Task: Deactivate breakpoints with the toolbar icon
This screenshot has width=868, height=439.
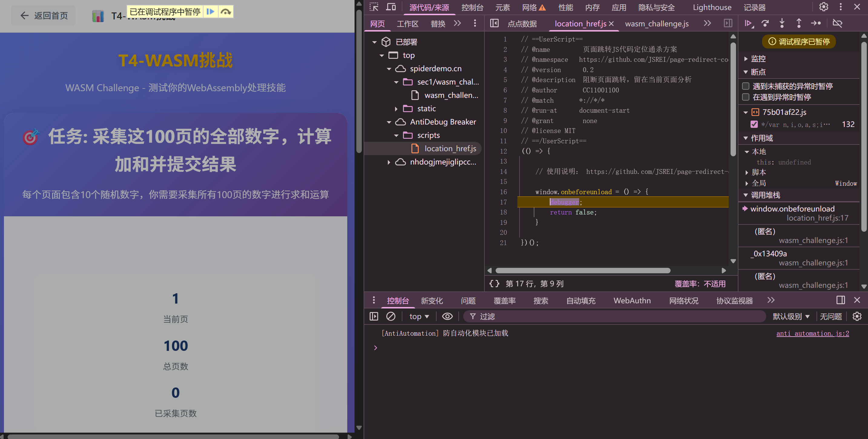Action: pyautogui.click(x=837, y=23)
